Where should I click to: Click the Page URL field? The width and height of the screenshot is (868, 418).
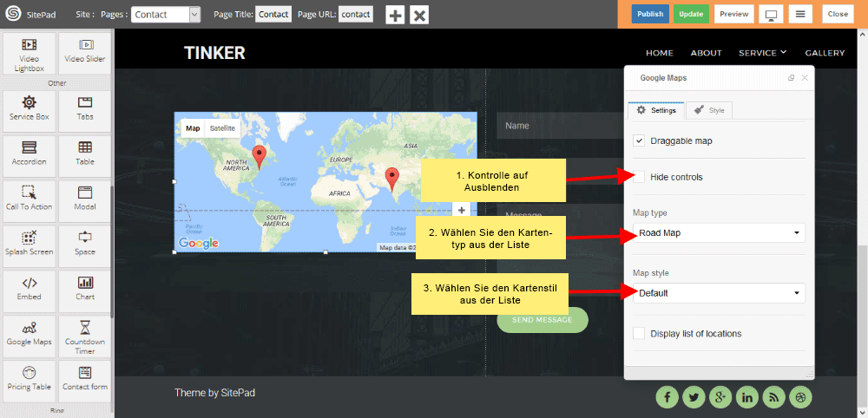(355, 15)
